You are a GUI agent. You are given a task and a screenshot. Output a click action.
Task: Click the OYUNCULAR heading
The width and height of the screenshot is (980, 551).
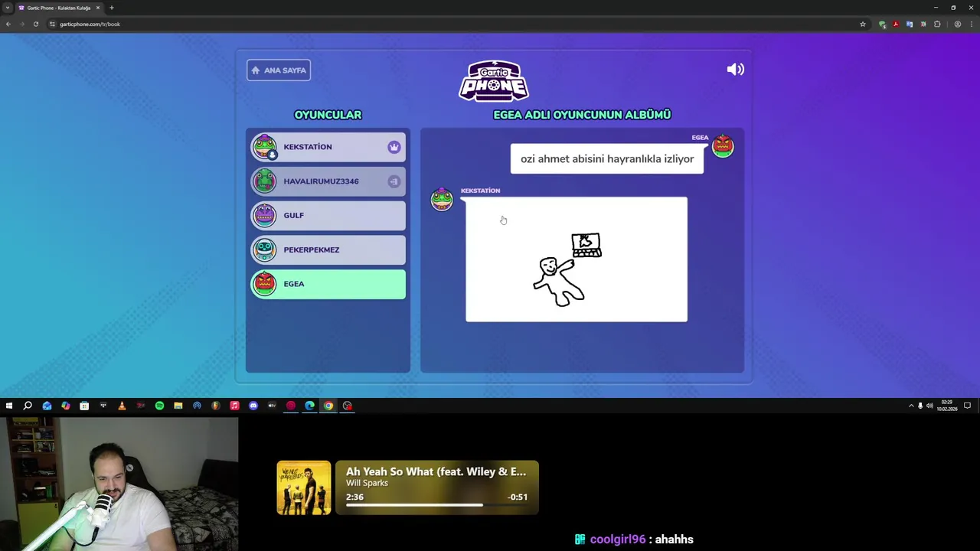pyautogui.click(x=328, y=115)
